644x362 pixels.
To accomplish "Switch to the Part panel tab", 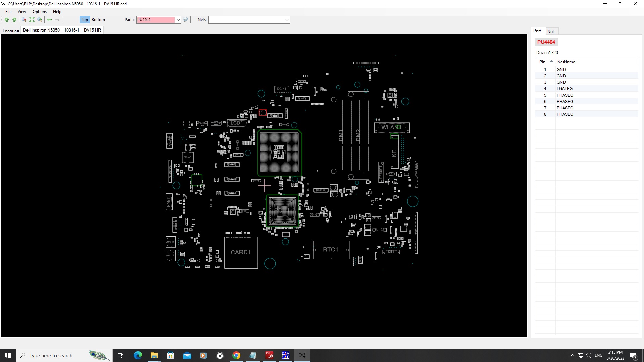I will click(x=537, y=31).
